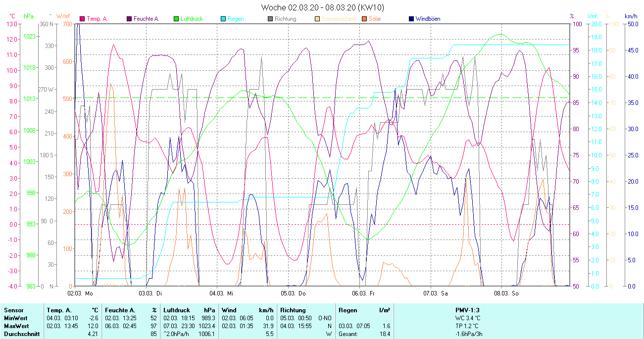This screenshot has height=339, width=644.
Task: Click the dark blue Windböen legend swatch
Action: [411, 19]
